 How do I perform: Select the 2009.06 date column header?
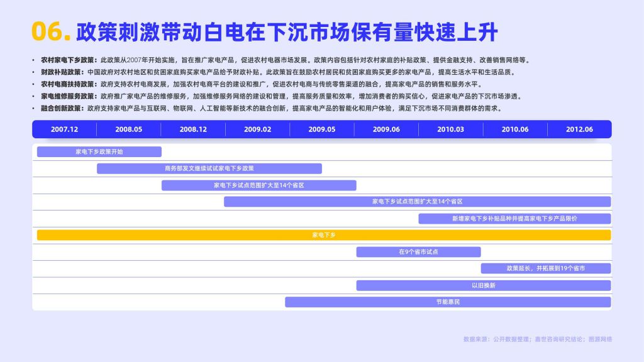386,129
